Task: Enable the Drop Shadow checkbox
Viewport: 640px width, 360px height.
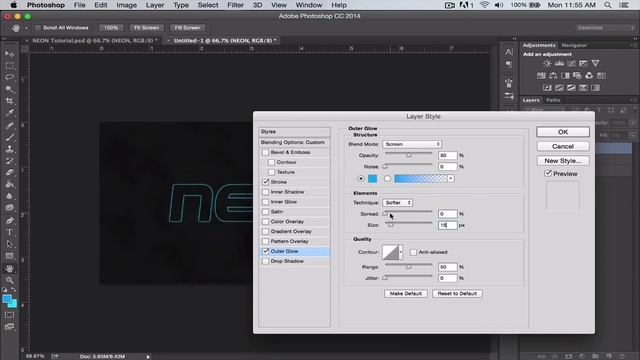Action: [x=266, y=261]
